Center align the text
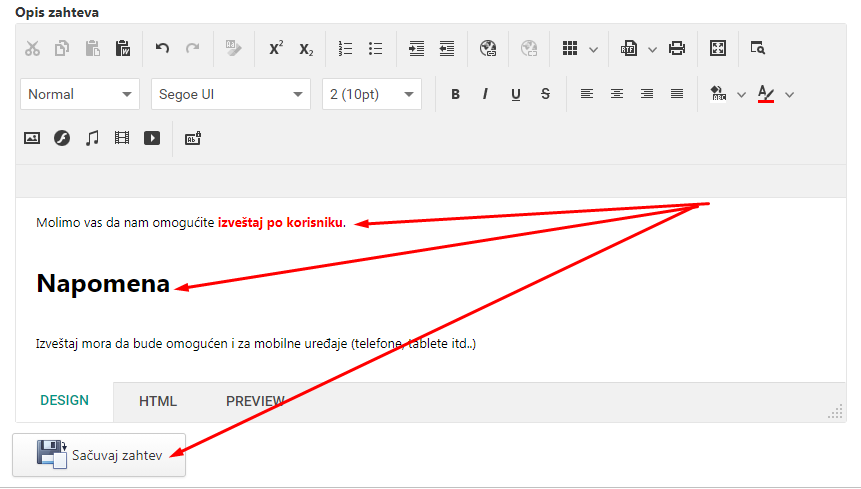 [617, 95]
